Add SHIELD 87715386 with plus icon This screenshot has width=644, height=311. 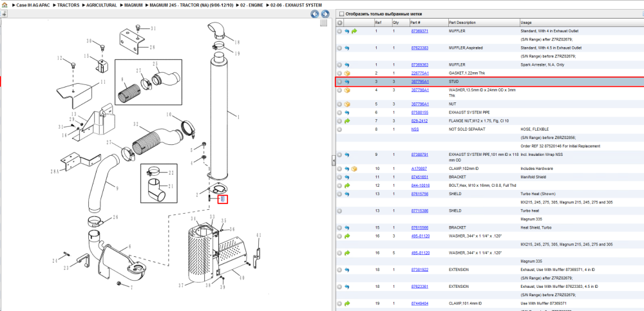click(339, 211)
